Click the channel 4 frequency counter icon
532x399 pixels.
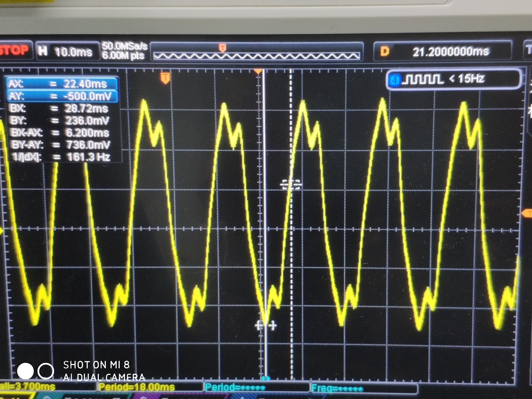(395, 80)
